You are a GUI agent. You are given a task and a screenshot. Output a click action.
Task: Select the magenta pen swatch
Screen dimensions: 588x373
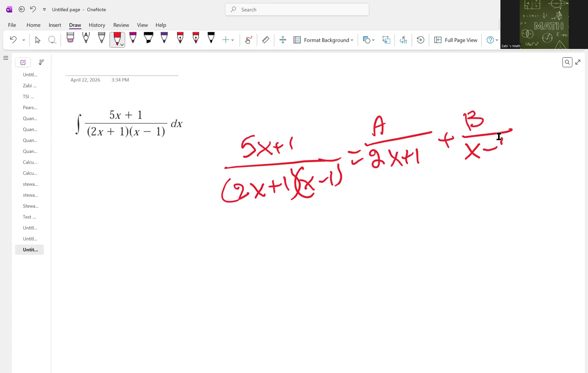[x=133, y=37]
